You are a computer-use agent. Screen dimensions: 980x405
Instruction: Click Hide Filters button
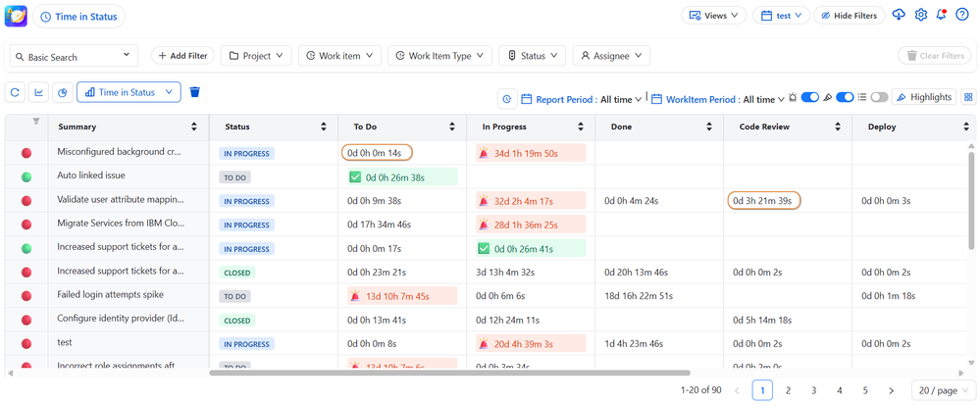pos(849,15)
